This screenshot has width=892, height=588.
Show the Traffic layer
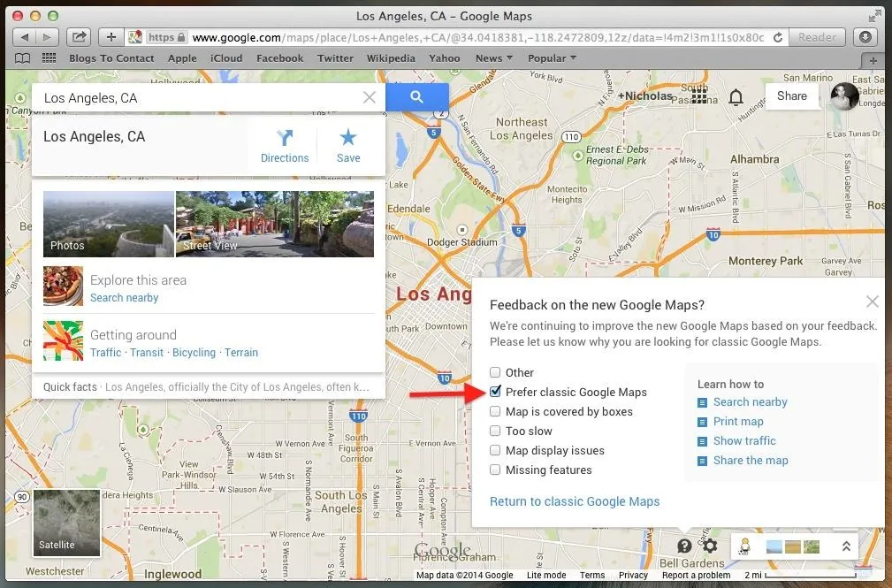tap(106, 352)
